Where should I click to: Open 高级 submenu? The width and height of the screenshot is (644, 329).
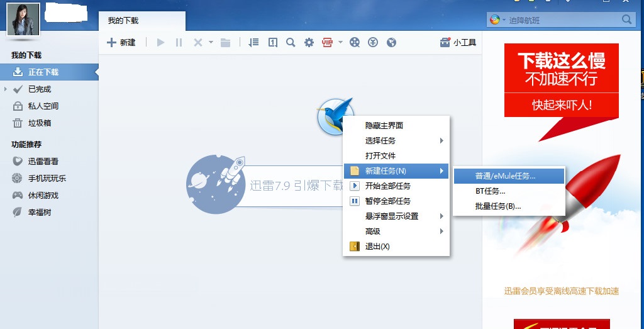tap(396, 231)
